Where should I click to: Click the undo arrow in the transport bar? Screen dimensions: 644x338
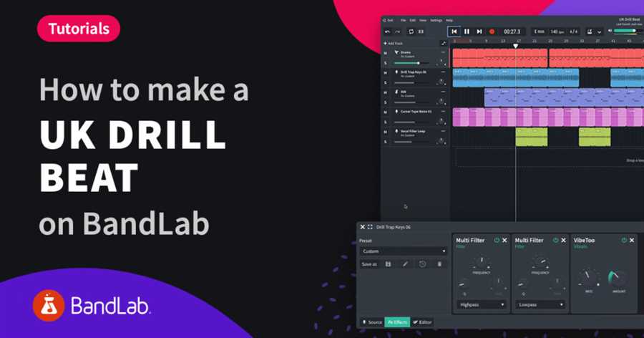387,32
